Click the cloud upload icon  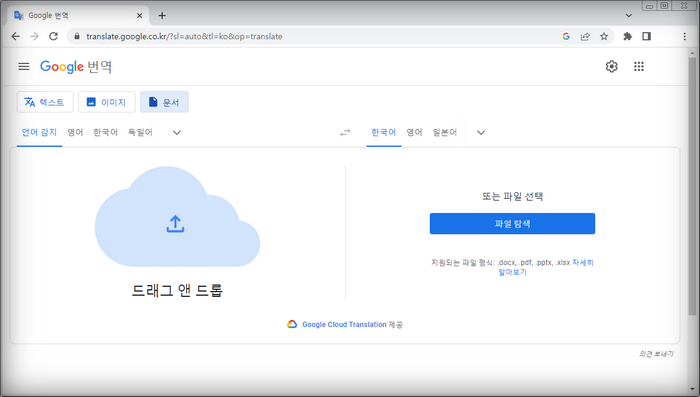pos(175,224)
